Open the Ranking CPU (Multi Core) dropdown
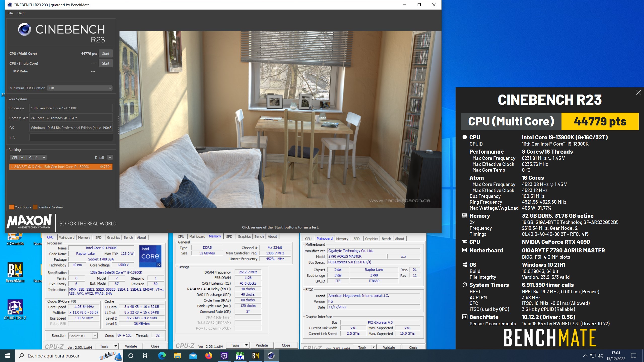 tap(28, 158)
